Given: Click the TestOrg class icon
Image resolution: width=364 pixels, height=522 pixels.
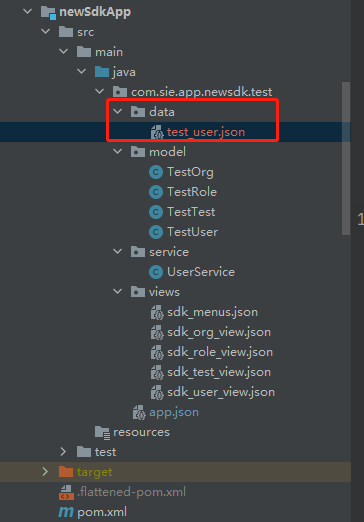Looking at the screenshot, I should pyautogui.click(x=156, y=172).
